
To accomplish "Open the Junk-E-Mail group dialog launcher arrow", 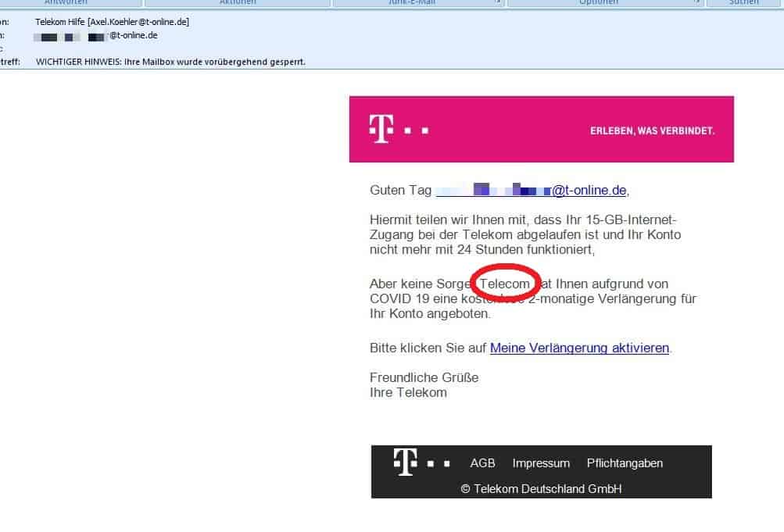I will coord(499,3).
